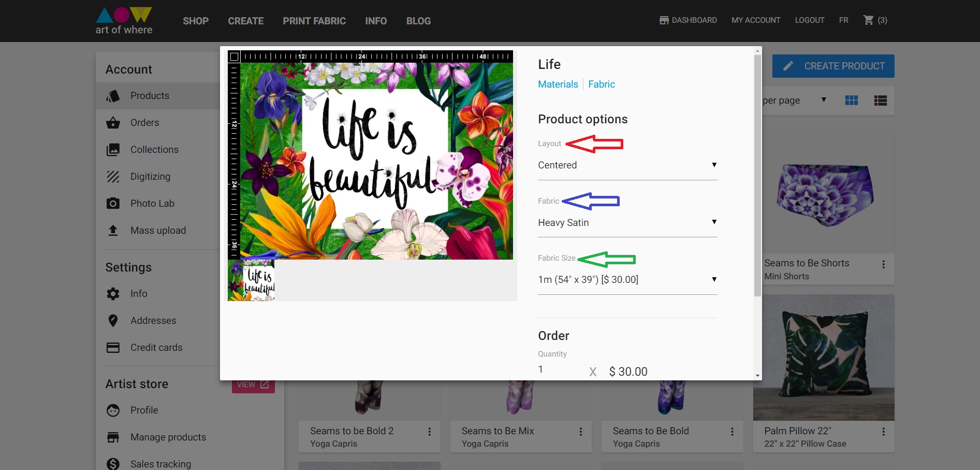Image resolution: width=980 pixels, height=470 pixels.
Task: Open the INFO menu
Action: [x=376, y=21]
